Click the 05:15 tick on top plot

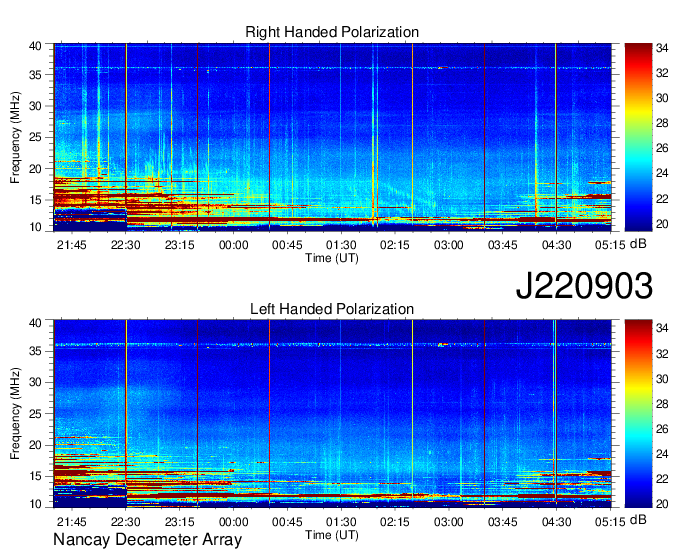click(610, 245)
